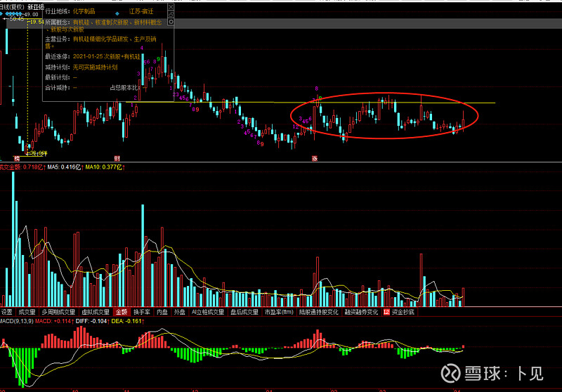Click the red 涨 event marker

pos(315,159)
